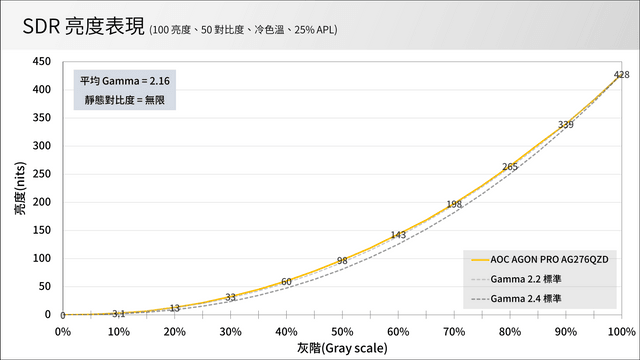Click the '靜態對比度 = 無限' text
Viewport: 640px width, 360px height.
[x=124, y=100]
